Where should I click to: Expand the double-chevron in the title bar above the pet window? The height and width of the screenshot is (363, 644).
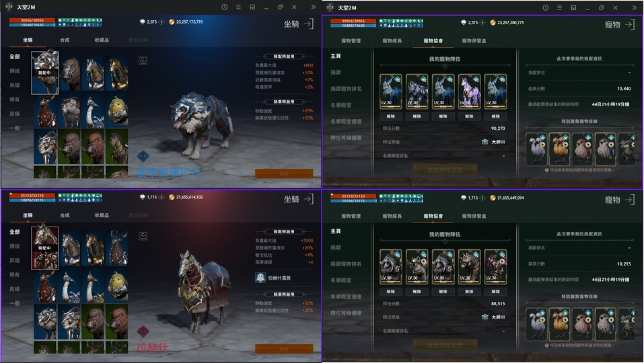pos(635,7)
